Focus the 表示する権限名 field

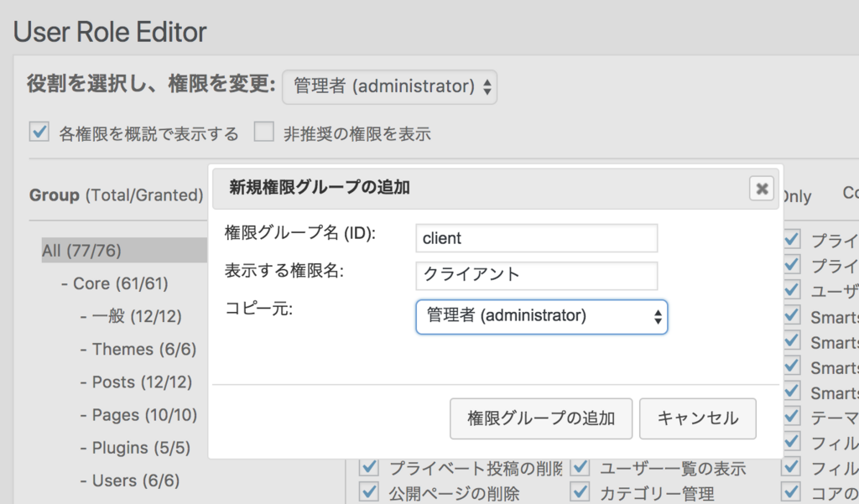point(537,276)
